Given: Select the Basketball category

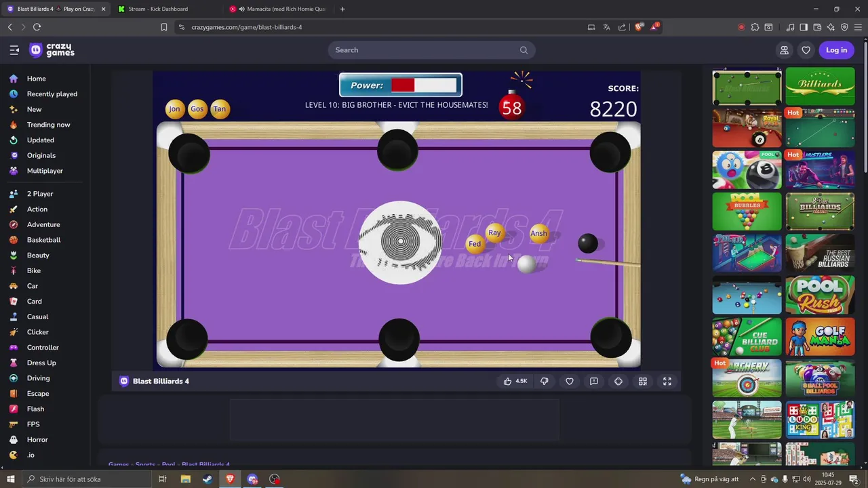Looking at the screenshot, I should (43, 240).
